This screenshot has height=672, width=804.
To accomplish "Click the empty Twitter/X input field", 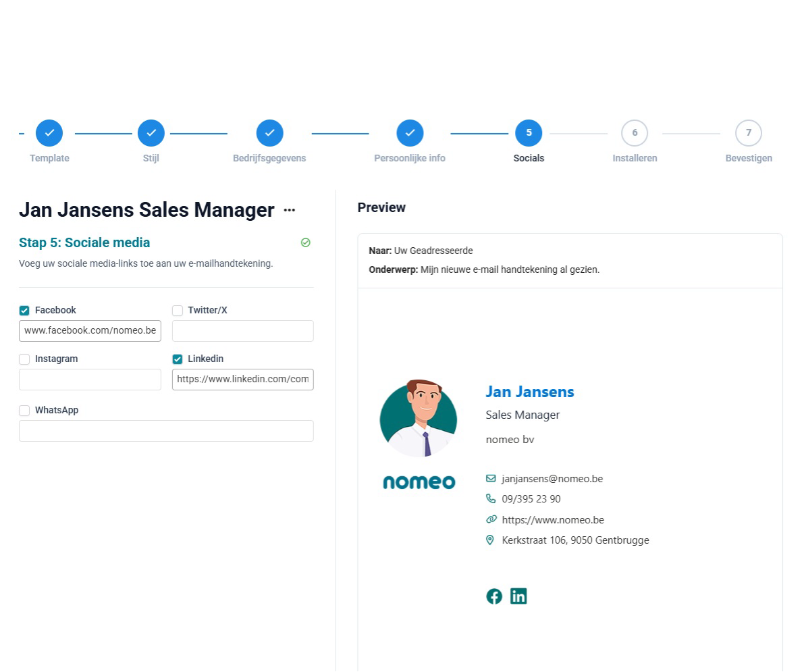I will (x=243, y=331).
